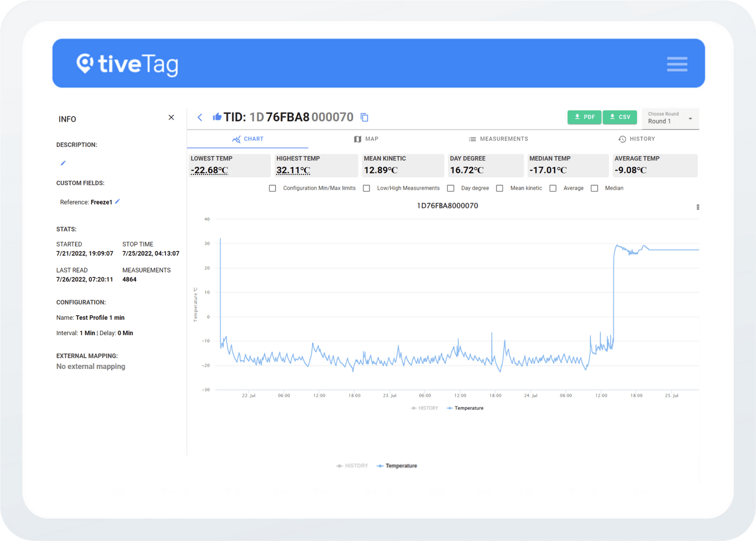Edit the Freeze1 reference field
Image resolution: width=756 pixels, height=541 pixels.
pyautogui.click(x=118, y=202)
